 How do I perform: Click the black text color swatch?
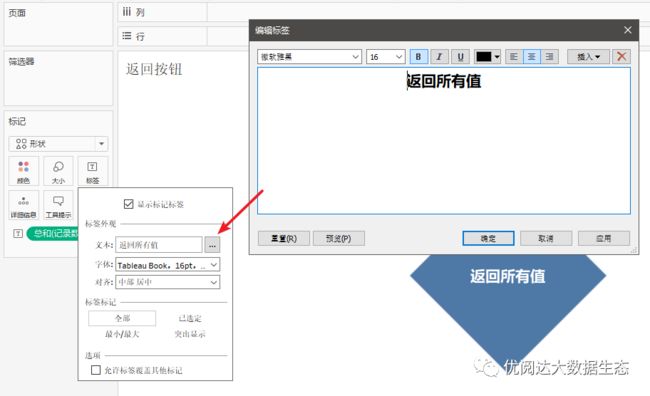[x=484, y=56]
